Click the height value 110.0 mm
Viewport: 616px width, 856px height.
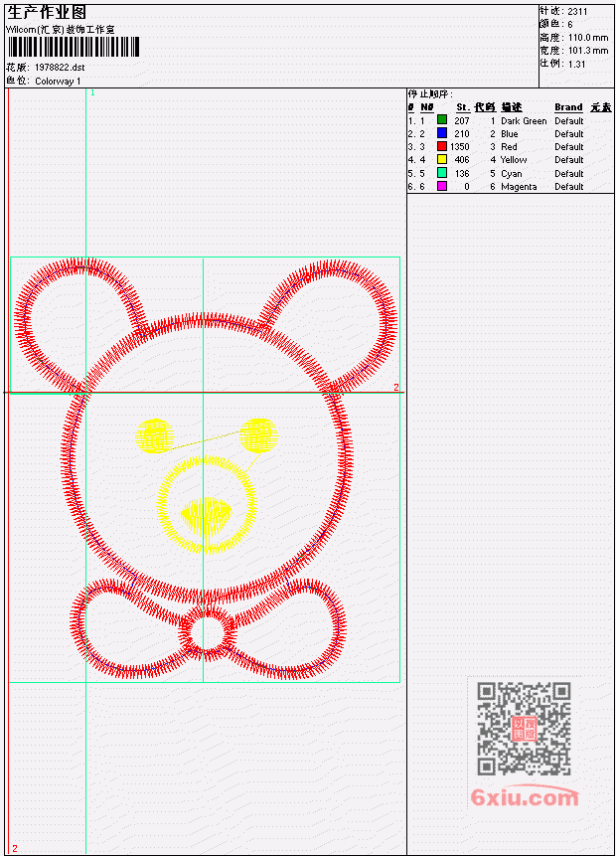click(x=588, y=38)
